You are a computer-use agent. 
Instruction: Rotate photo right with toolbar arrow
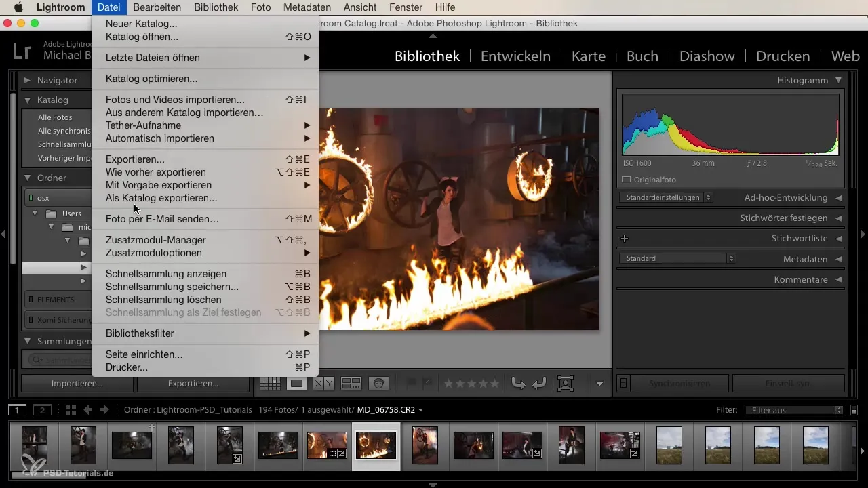point(540,384)
